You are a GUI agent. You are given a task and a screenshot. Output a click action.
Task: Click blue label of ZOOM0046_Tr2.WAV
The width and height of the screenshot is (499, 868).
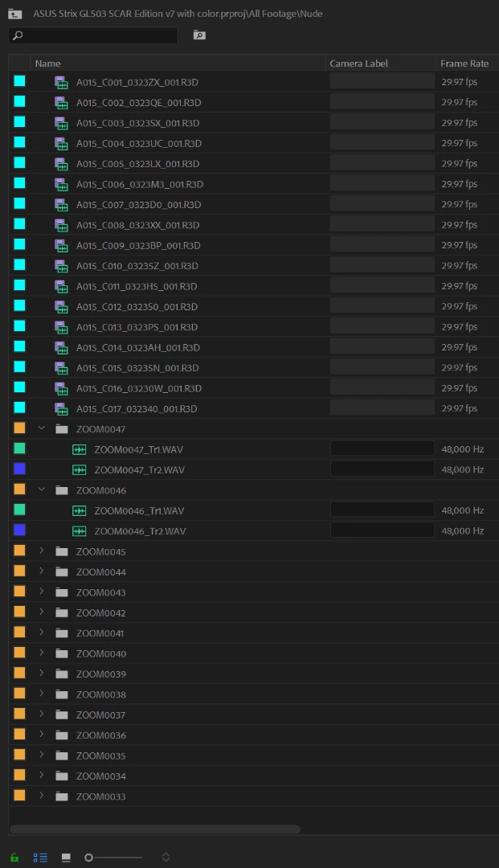tap(19, 530)
